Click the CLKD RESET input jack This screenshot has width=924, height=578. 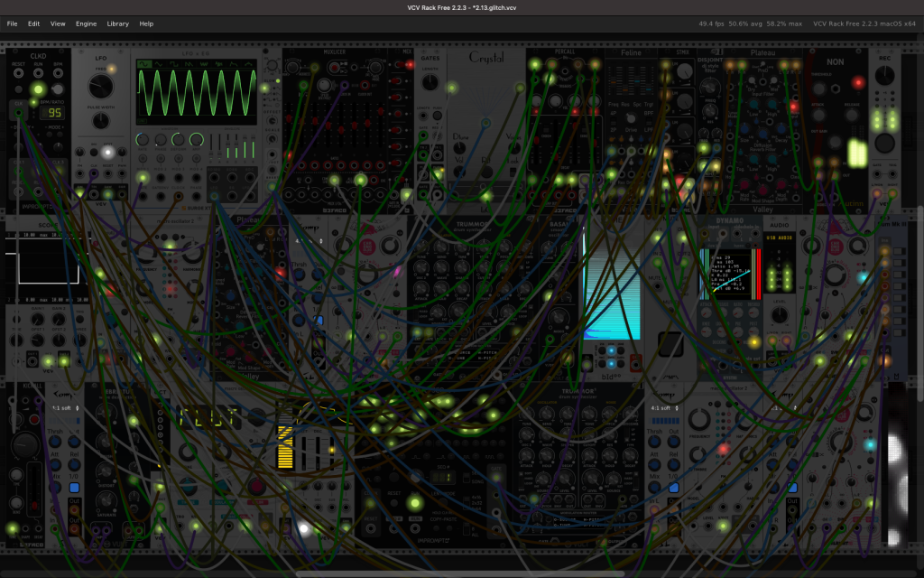tap(19, 74)
